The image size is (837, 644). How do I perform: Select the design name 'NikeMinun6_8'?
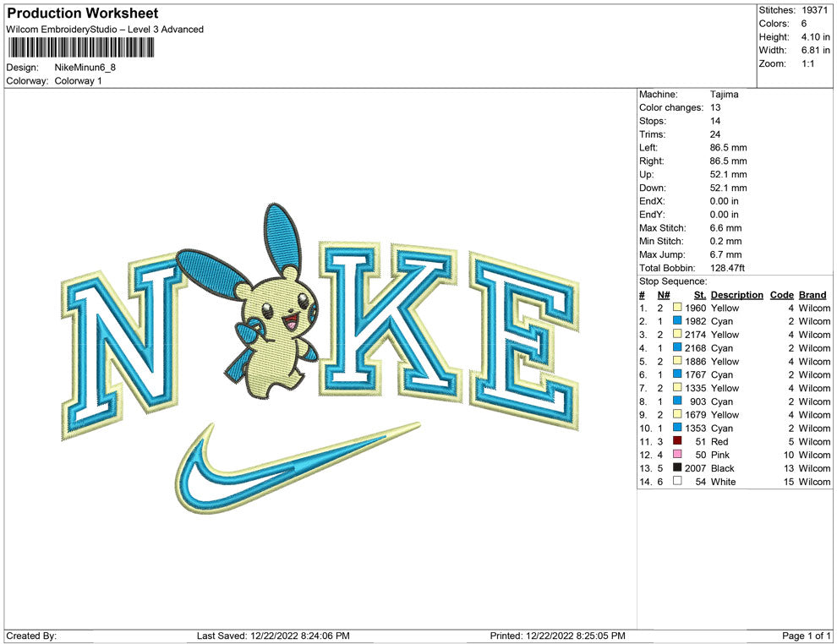(x=85, y=68)
